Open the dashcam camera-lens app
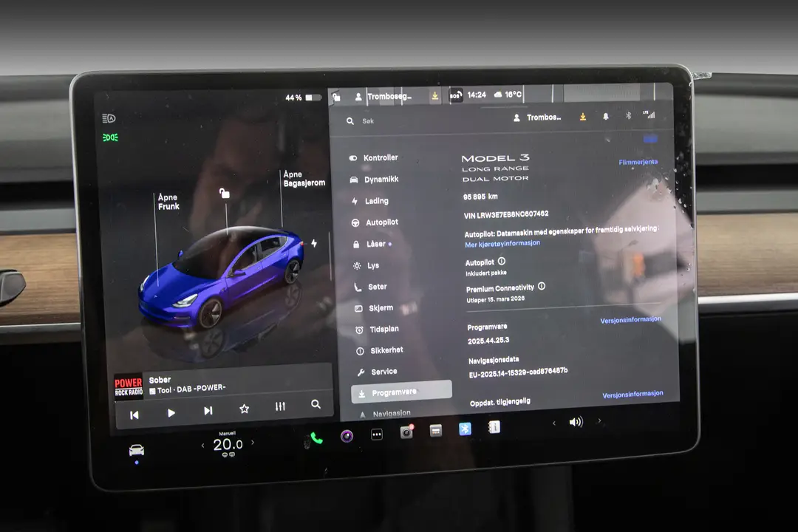This screenshot has height=532, width=798. (347, 436)
